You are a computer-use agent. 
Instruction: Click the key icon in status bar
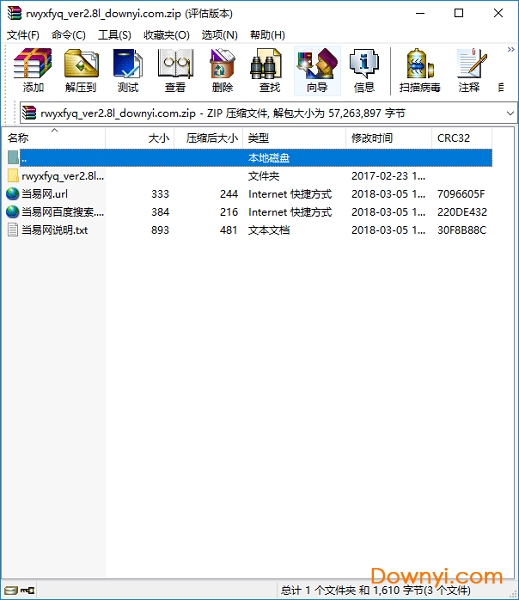(x=27, y=590)
